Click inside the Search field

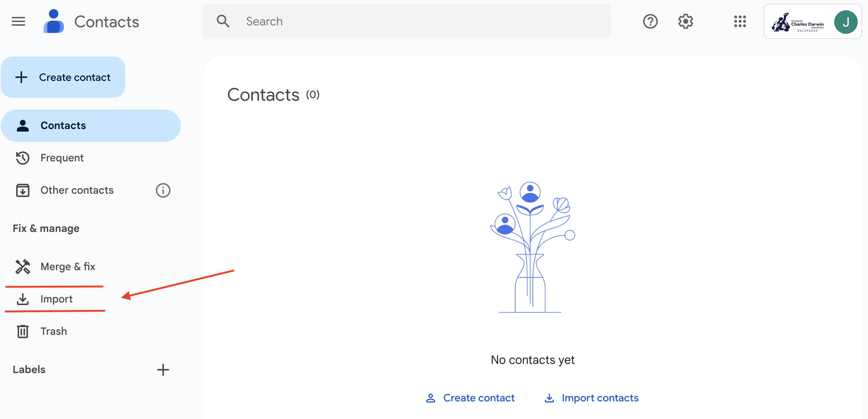pyautogui.click(x=406, y=21)
